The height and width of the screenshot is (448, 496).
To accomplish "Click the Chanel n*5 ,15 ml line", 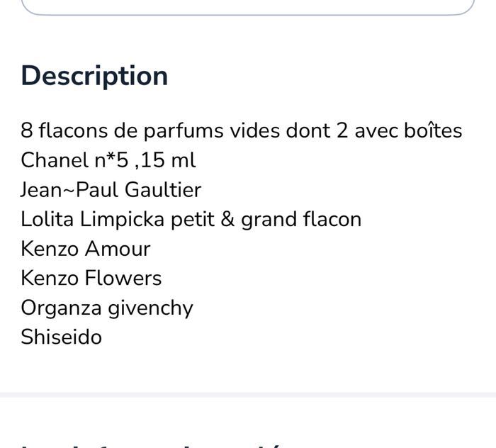I will 108,160.
